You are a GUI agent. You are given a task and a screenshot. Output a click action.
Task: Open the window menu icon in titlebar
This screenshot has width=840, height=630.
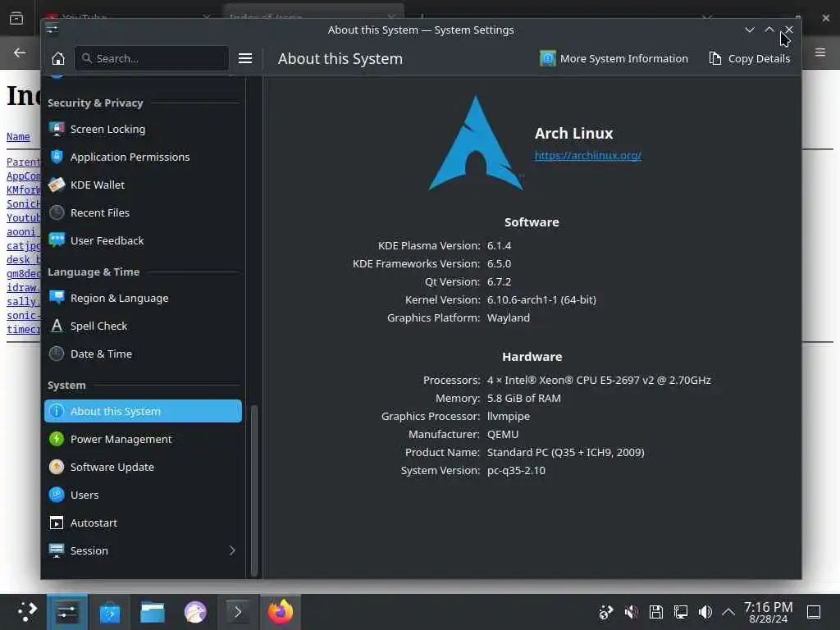click(52, 29)
